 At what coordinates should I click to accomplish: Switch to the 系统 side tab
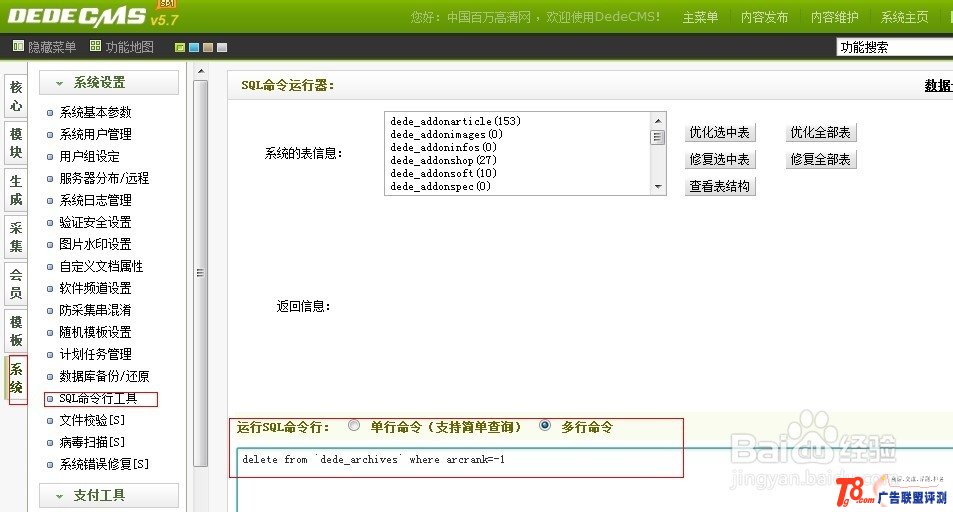tap(16, 378)
